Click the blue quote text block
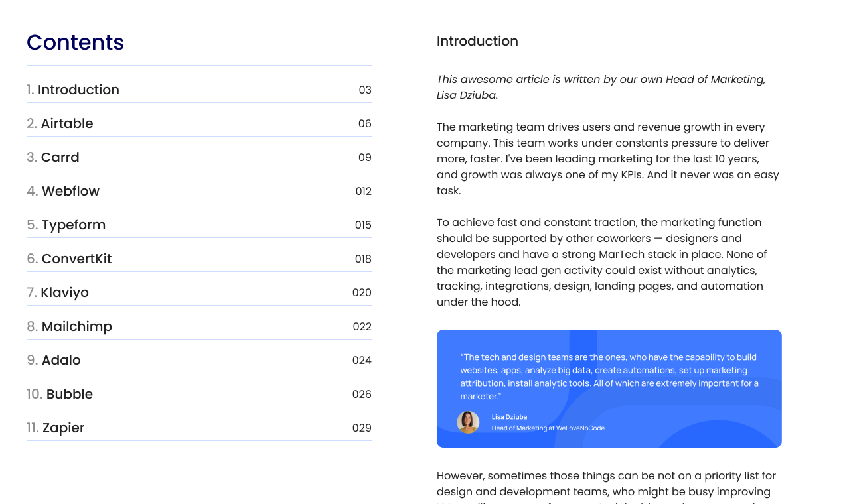The height and width of the screenshot is (504, 843). pyautogui.click(x=609, y=377)
